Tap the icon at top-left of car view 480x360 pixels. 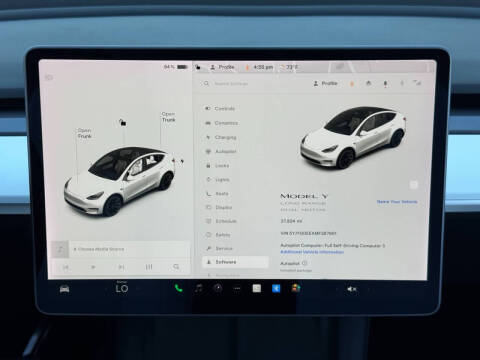point(49,78)
